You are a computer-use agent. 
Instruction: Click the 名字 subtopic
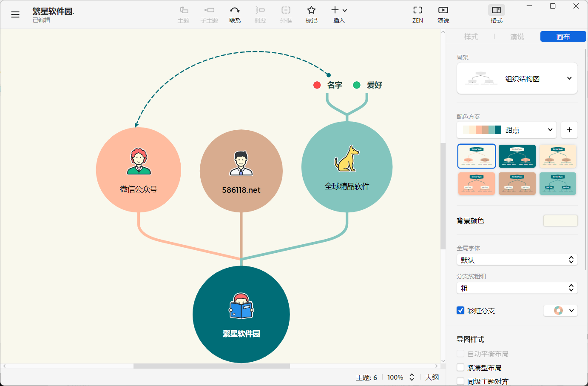[x=335, y=85]
